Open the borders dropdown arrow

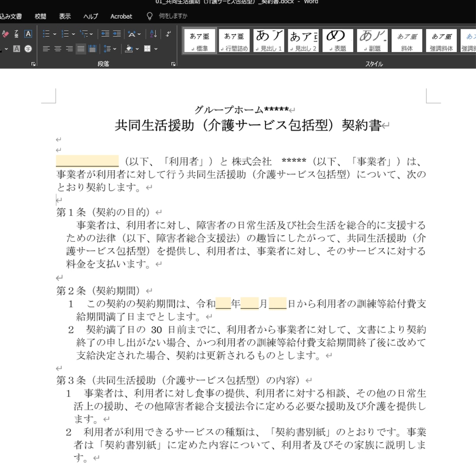(x=156, y=49)
